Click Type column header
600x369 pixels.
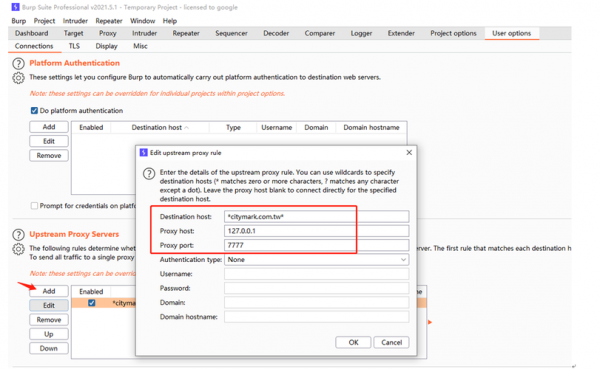(233, 127)
